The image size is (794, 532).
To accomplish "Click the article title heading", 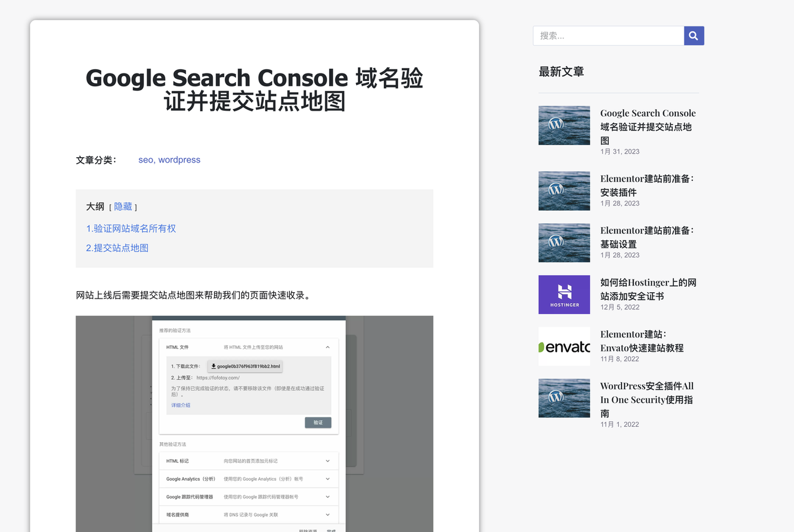I will (x=254, y=89).
